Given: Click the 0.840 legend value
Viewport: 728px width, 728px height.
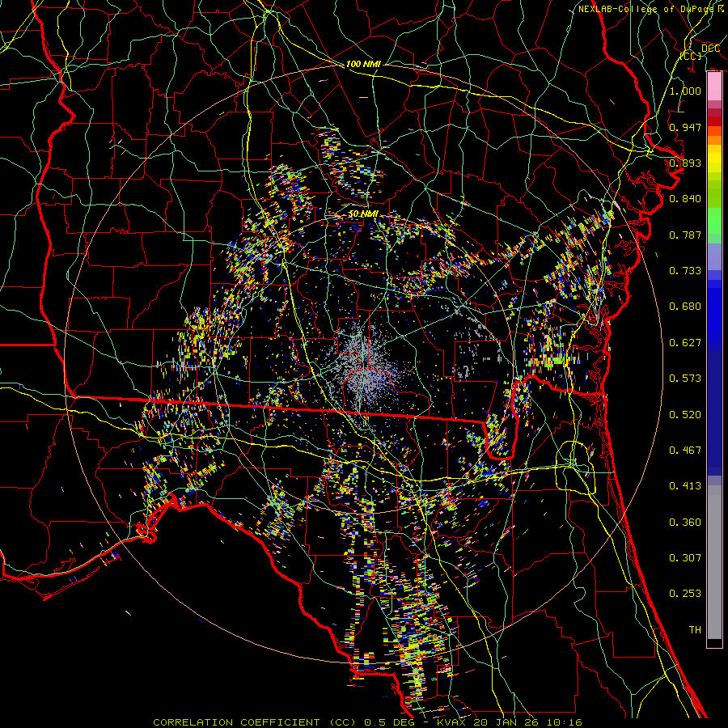Looking at the screenshot, I should tap(685, 199).
